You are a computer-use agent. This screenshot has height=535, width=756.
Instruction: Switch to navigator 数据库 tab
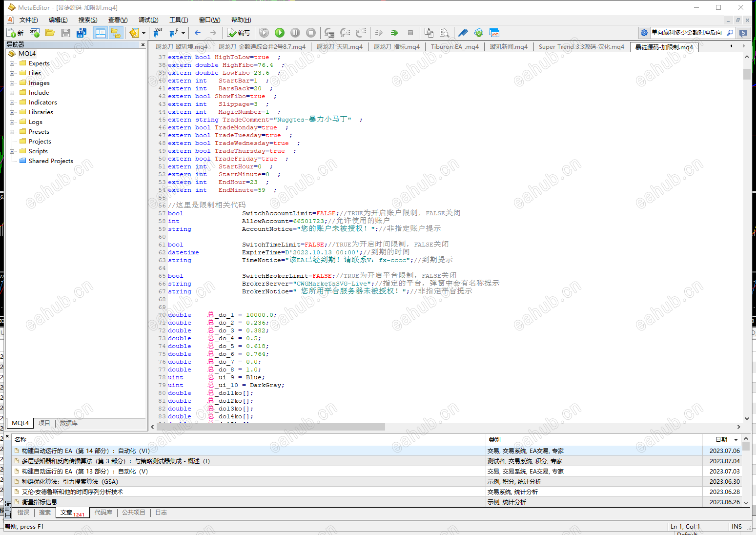coord(69,423)
